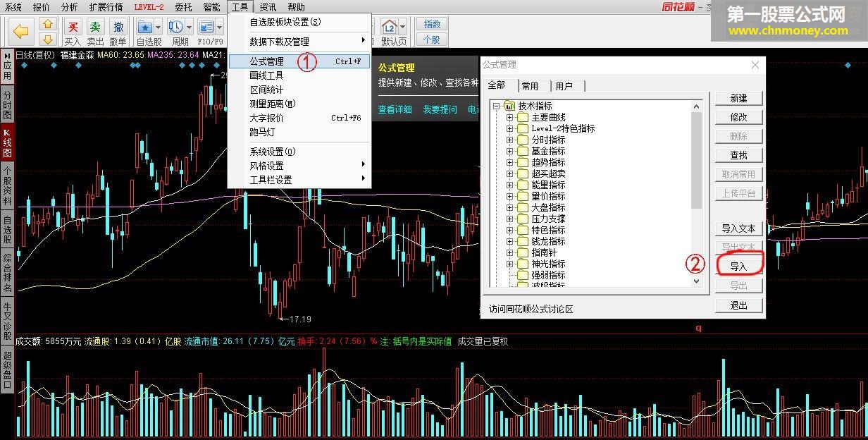
Task: Open the 我要提问 link
Action: coord(440,109)
